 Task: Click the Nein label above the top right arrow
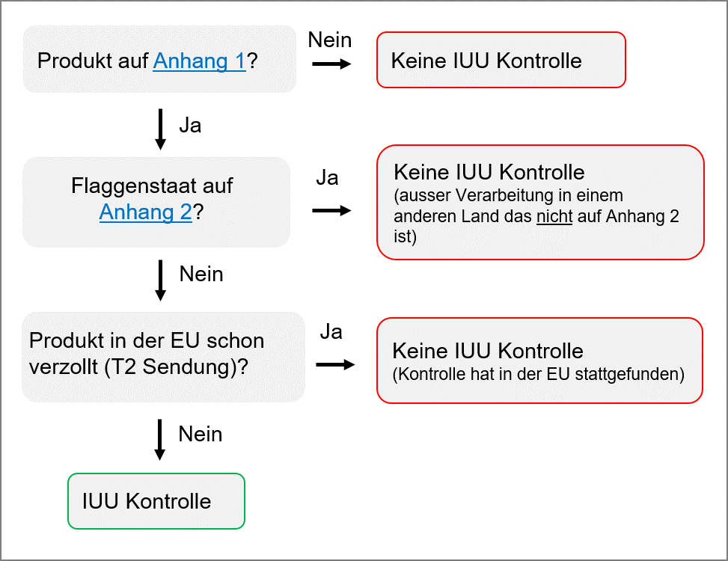point(330,40)
